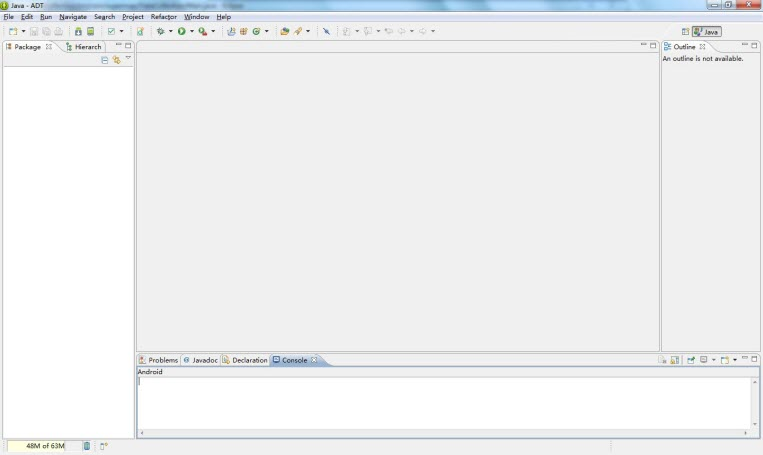Click the Pin Console icon
The image size is (763, 455).
[x=690, y=360]
